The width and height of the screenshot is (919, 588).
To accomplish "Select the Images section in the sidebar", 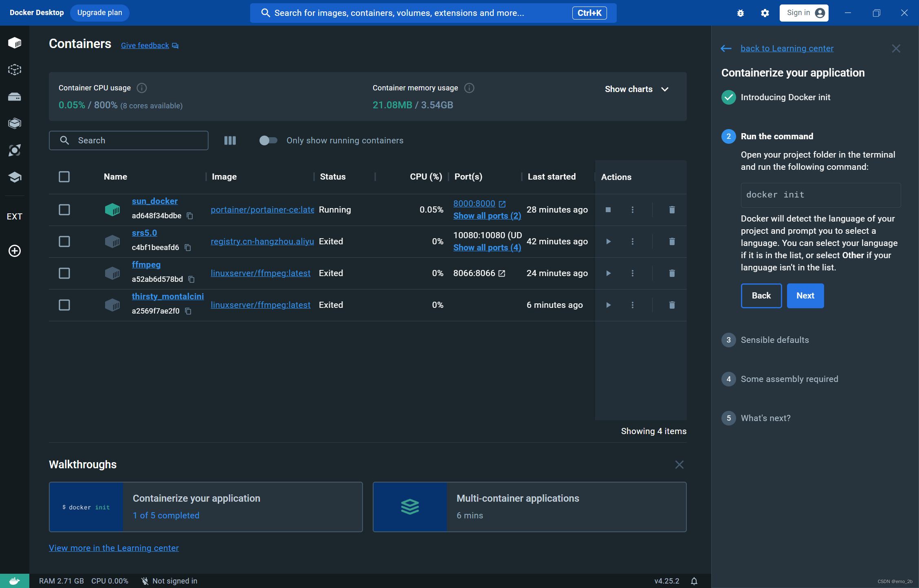I will 15,69.
